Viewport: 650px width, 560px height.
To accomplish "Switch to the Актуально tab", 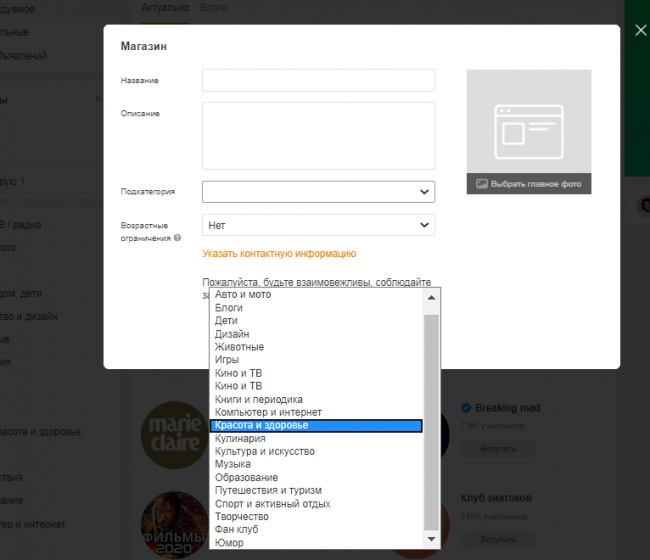I will [x=165, y=7].
